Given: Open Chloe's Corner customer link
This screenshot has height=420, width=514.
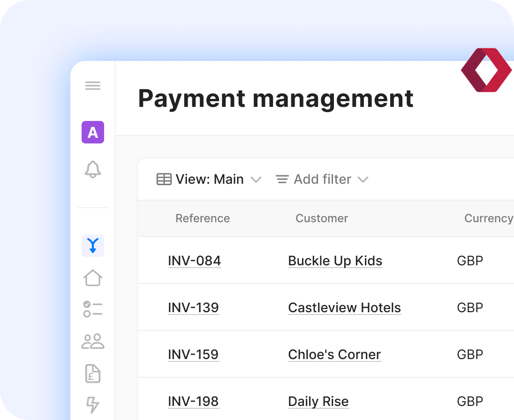Looking at the screenshot, I should point(334,355).
